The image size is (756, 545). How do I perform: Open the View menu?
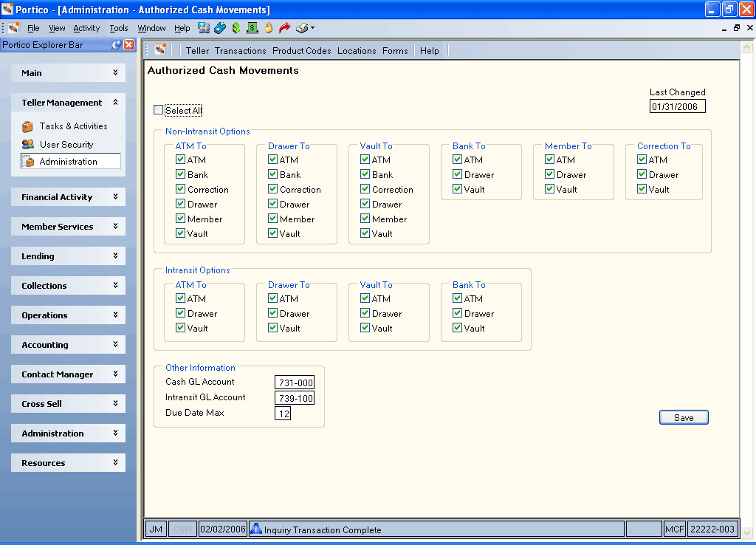(x=57, y=29)
